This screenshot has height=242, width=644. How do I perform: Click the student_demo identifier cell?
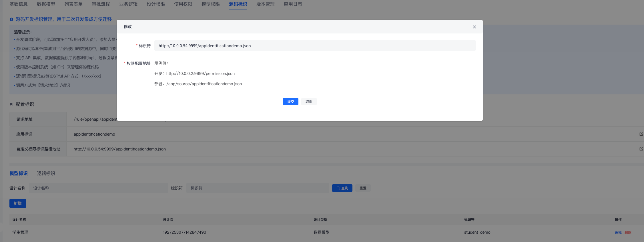click(477, 232)
